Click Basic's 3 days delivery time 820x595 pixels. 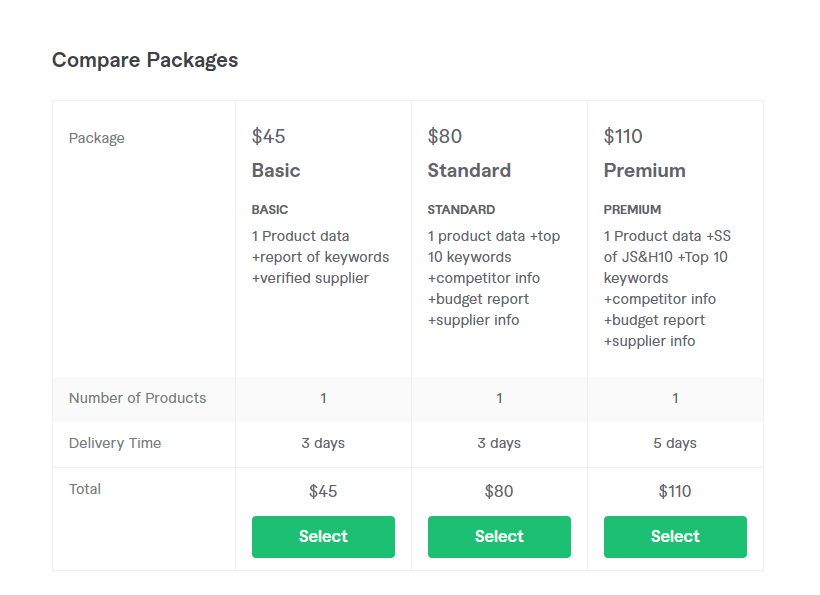click(x=323, y=443)
